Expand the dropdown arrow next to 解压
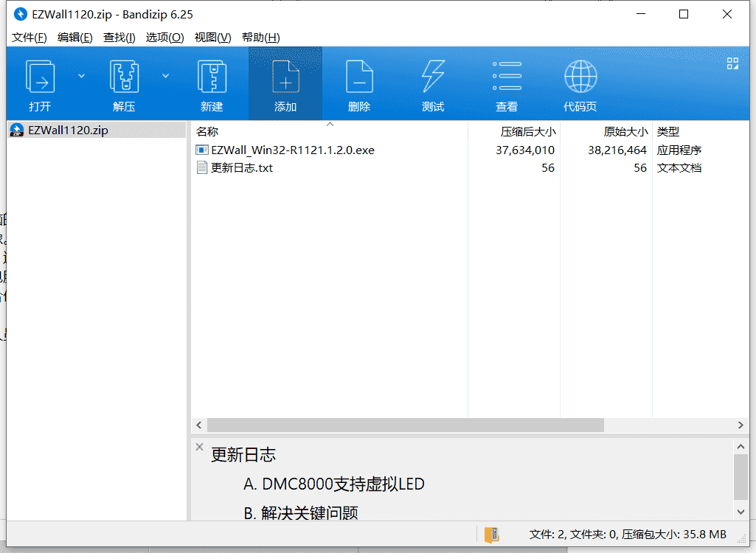Screen dimensions: 756x553 pos(165,76)
